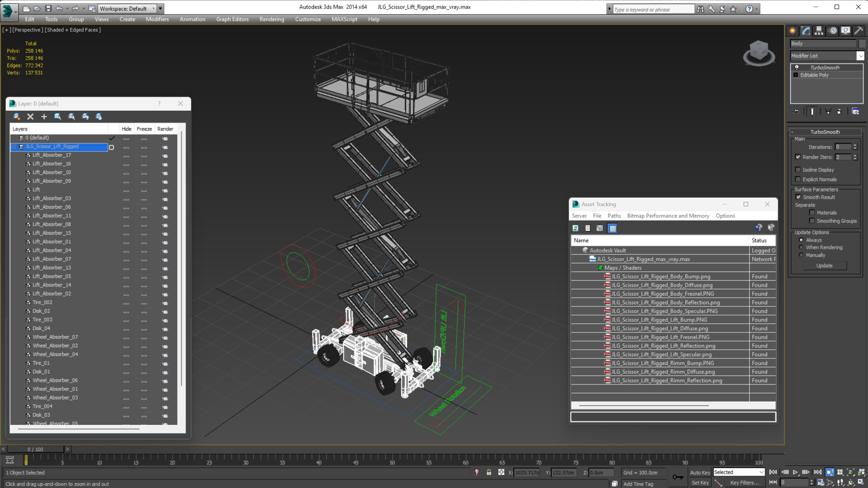Viewport: 868px width, 488px height.
Task: Click the Play Animation button
Action: (795, 472)
